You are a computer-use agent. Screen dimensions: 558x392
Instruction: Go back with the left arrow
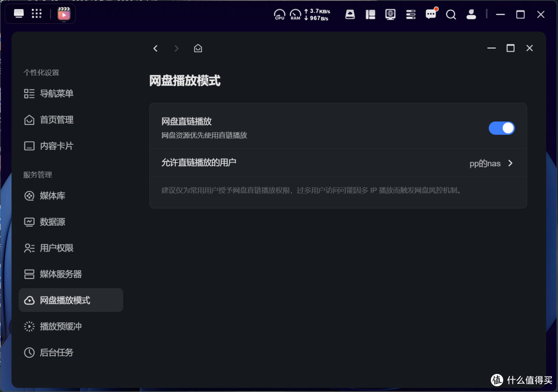click(x=156, y=49)
